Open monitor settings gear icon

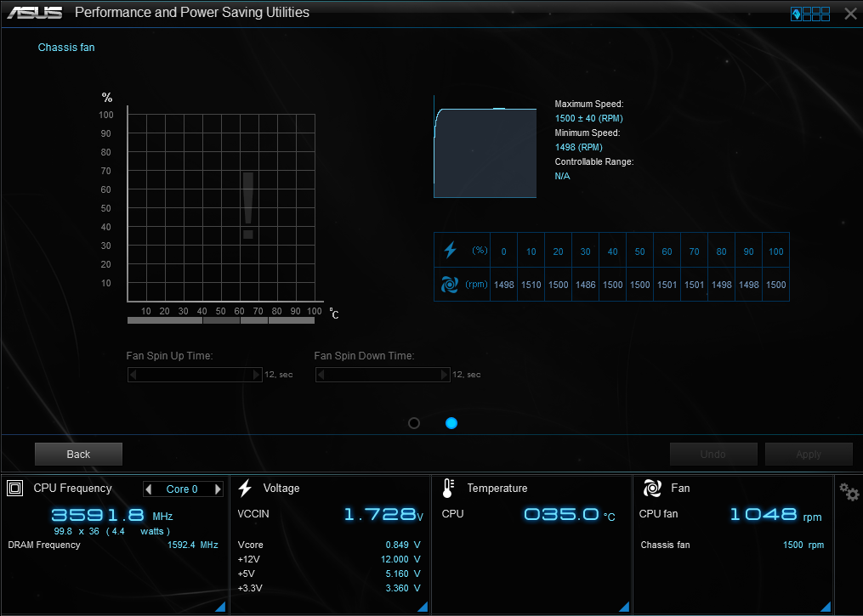pyautogui.click(x=849, y=492)
